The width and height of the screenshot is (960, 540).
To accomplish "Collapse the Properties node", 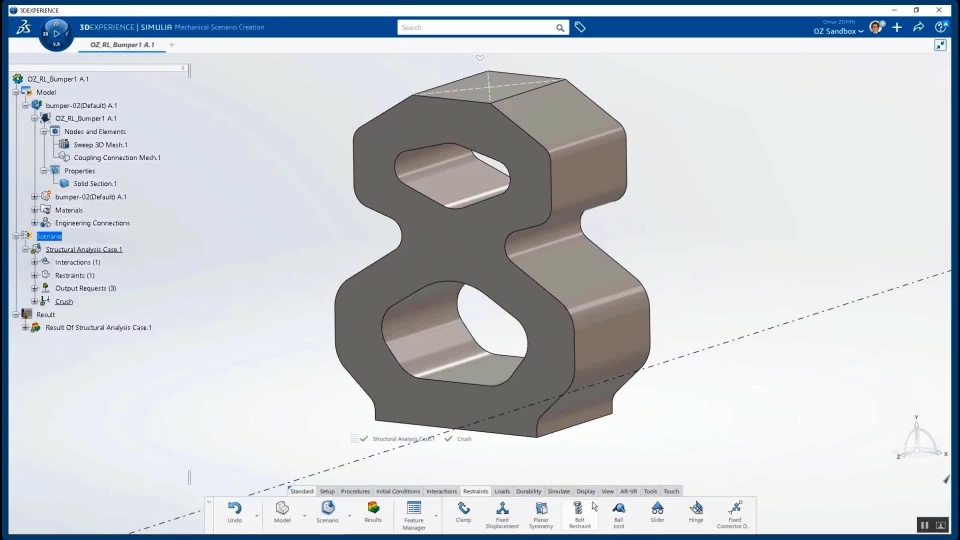I will click(x=44, y=171).
